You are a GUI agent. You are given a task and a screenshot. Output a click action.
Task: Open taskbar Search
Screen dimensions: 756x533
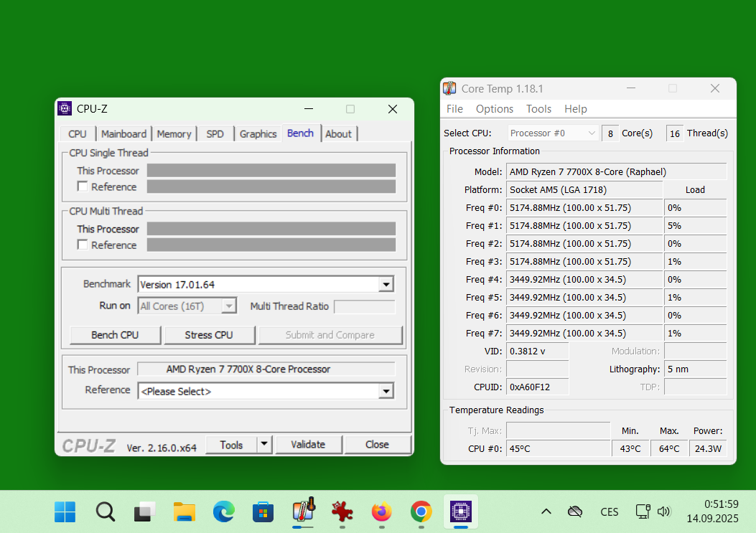tap(105, 511)
